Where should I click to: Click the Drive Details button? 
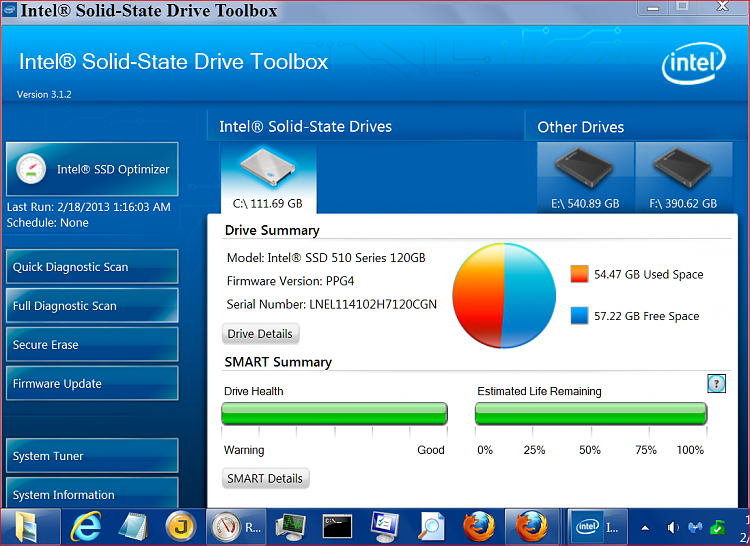coord(261,334)
